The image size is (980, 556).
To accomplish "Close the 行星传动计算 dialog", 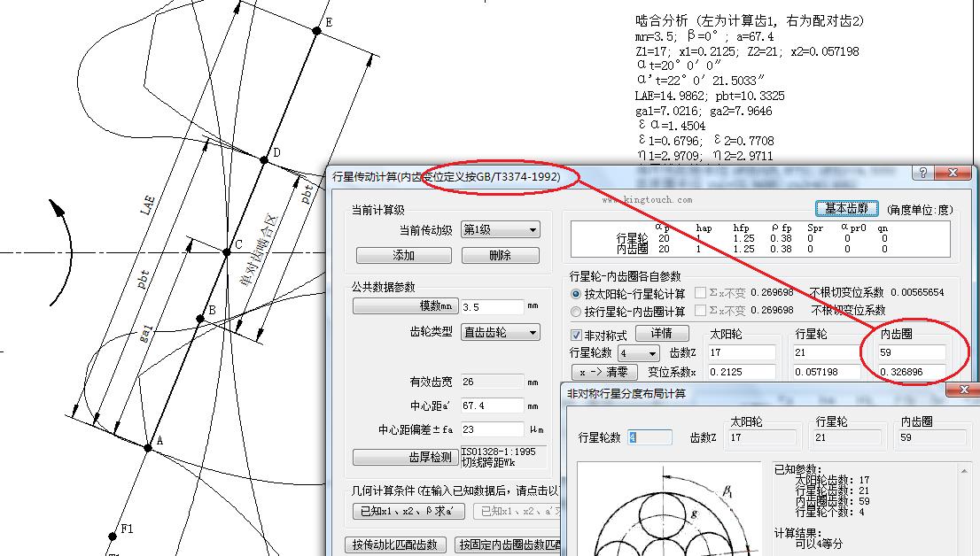I will [953, 173].
